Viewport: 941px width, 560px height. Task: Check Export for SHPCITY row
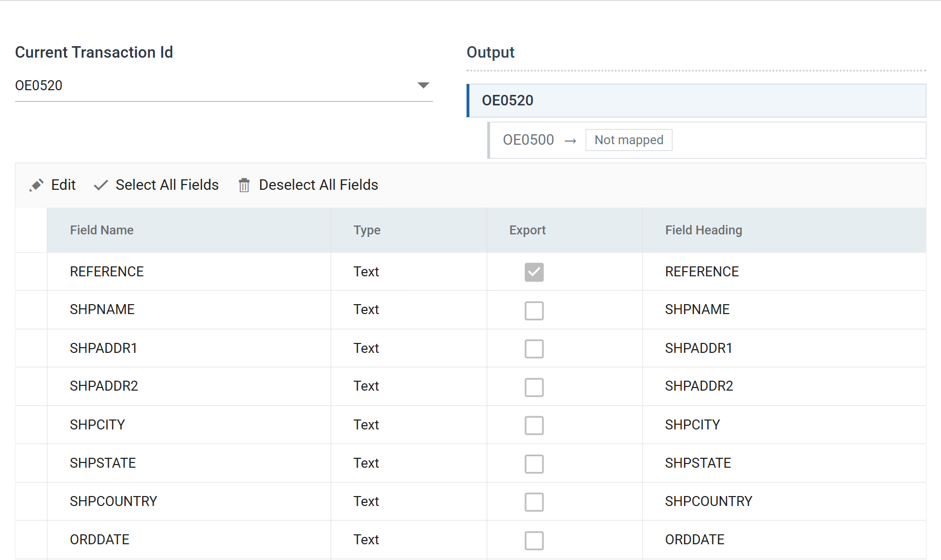tap(534, 425)
